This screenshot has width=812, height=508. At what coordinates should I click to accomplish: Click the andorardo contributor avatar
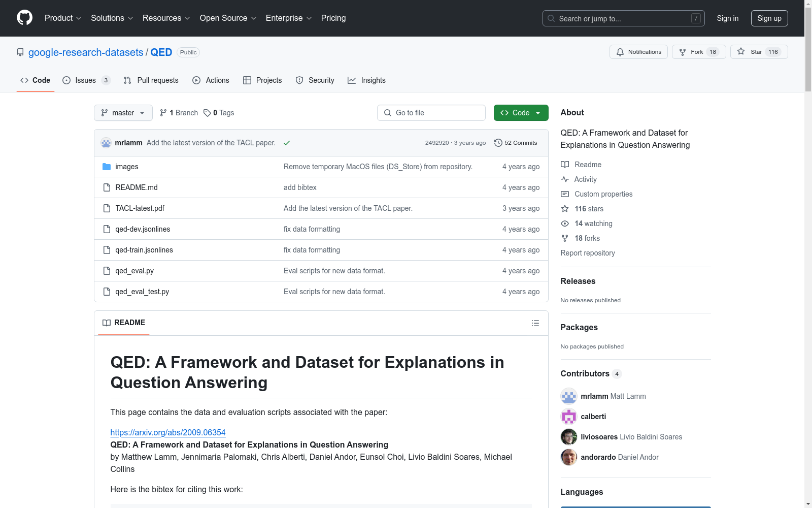(569, 457)
